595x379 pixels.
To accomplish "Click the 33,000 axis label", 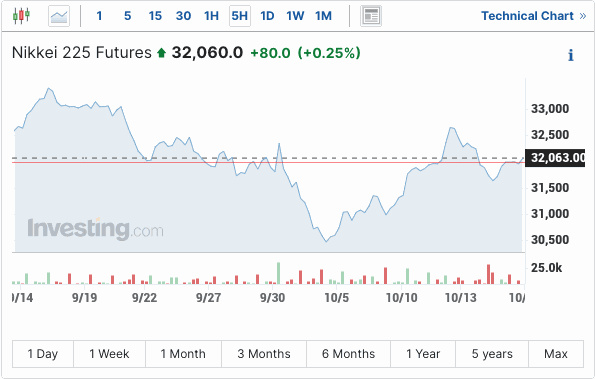I will (x=550, y=109).
